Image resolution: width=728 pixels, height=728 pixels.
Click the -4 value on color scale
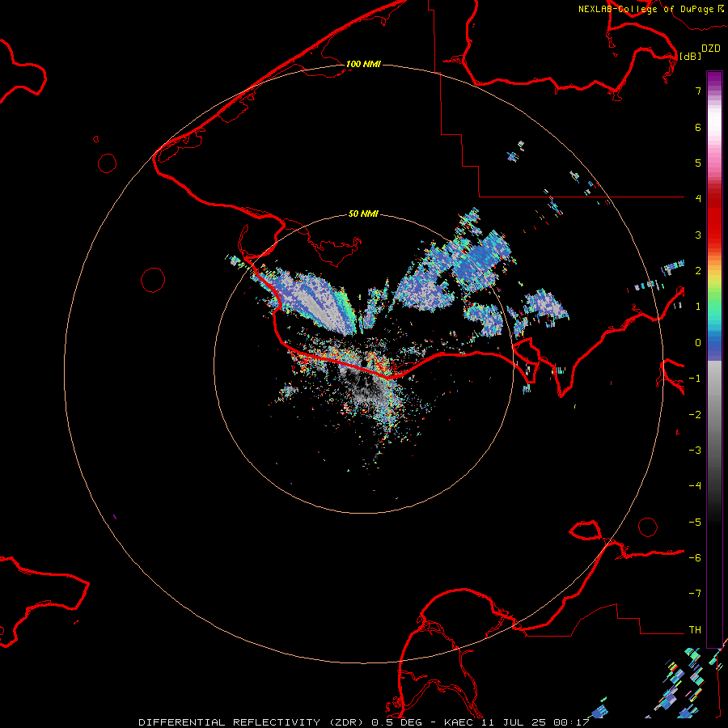tap(695, 486)
